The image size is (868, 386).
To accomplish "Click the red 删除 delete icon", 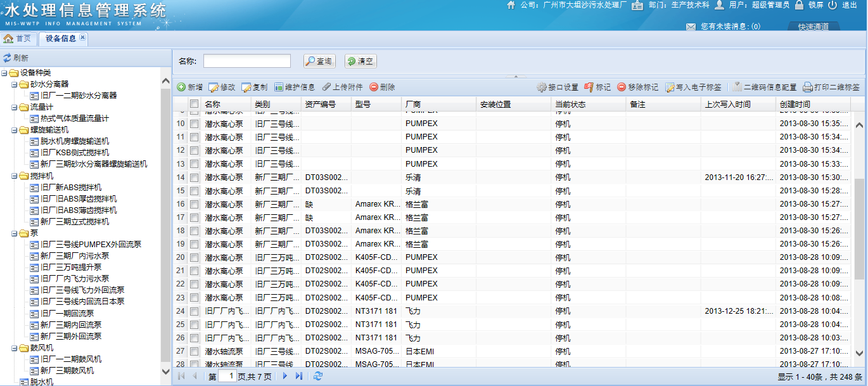I will pos(374,87).
